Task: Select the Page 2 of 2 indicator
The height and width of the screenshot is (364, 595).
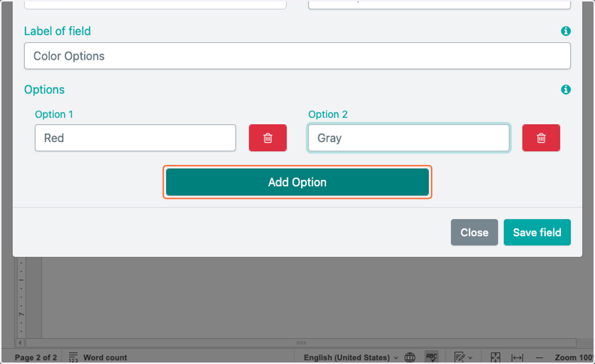Action: pos(36,357)
